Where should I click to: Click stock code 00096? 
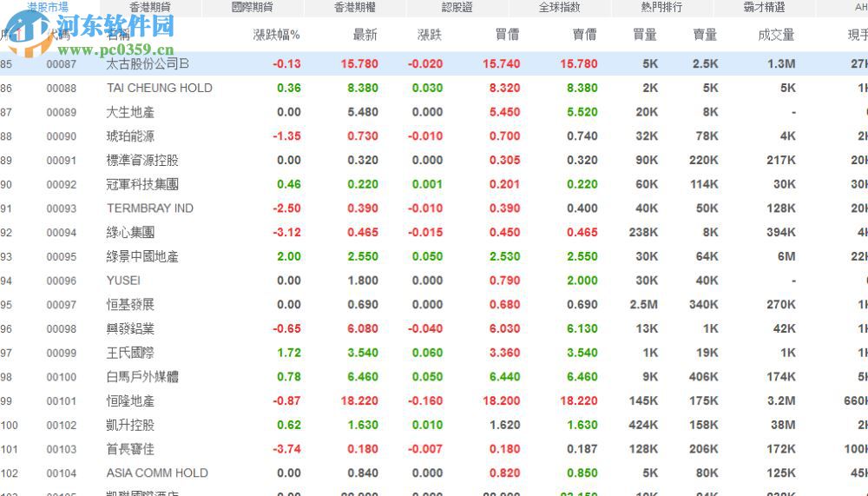62,281
